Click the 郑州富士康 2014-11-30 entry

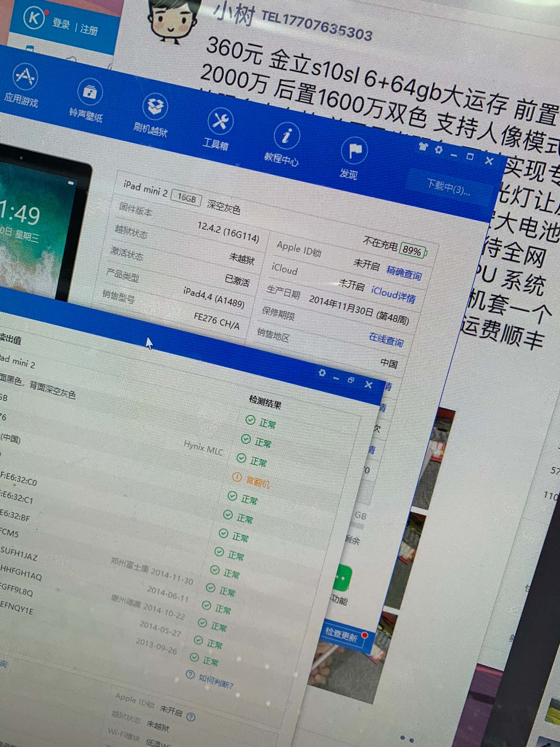tap(152, 571)
